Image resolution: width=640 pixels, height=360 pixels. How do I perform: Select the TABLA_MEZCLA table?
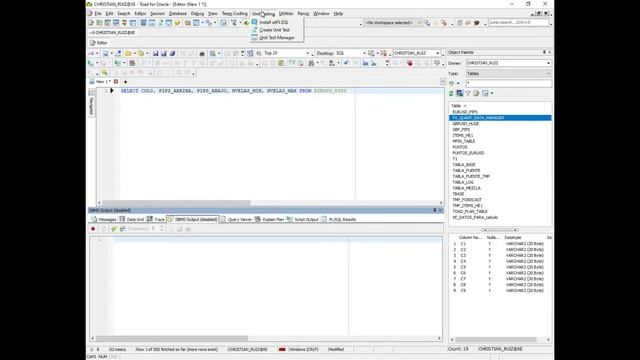(x=467, y=188)
